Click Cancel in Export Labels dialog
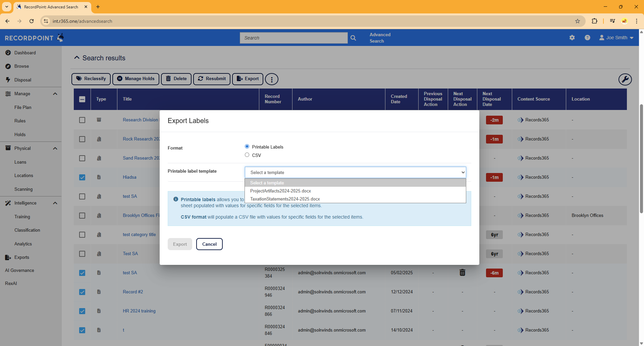The image size is (644, 346). pos(209,244)
